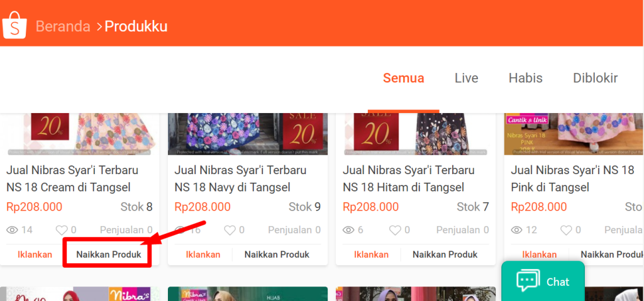The image size is (644, 301).
Task: Open NS 18 Pink product title
Action: pyautogui.click(x=572, y=178)
